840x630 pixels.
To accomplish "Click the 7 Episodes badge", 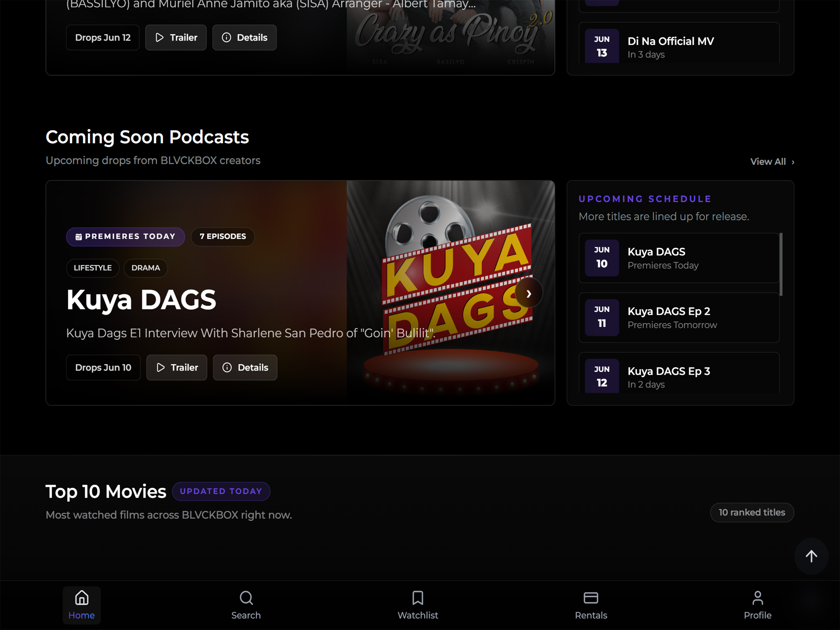I will [223, 237].
